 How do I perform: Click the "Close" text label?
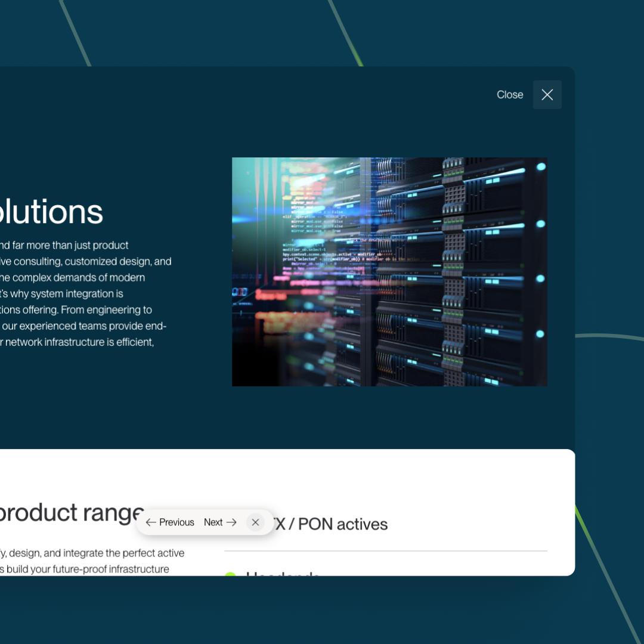pyautogui.click(x=509, y=95)
